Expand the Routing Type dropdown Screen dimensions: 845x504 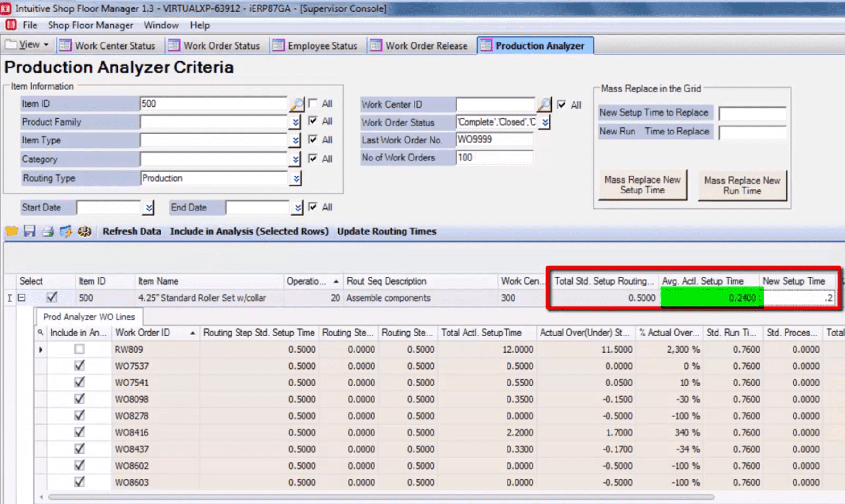click(x=296, y=178)
